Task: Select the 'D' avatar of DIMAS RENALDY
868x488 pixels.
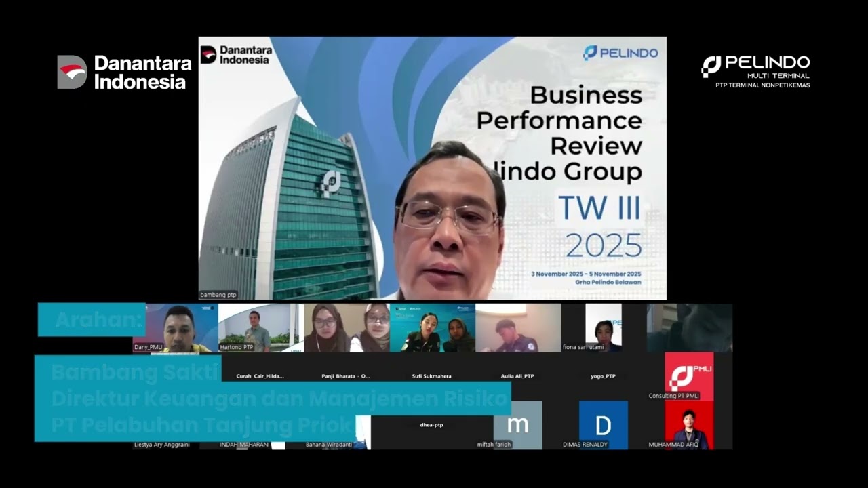Action: coord(604,425)
